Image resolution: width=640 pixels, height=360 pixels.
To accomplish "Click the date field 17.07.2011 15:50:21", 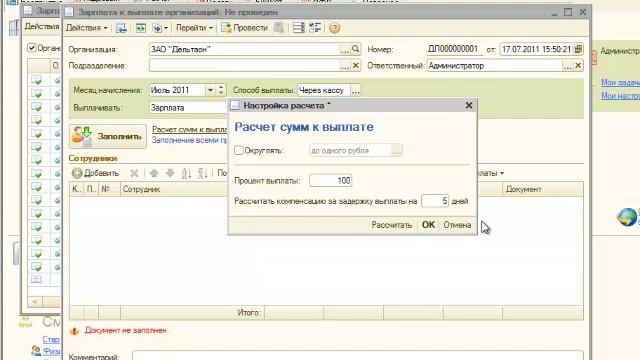I will coord(536,49).
